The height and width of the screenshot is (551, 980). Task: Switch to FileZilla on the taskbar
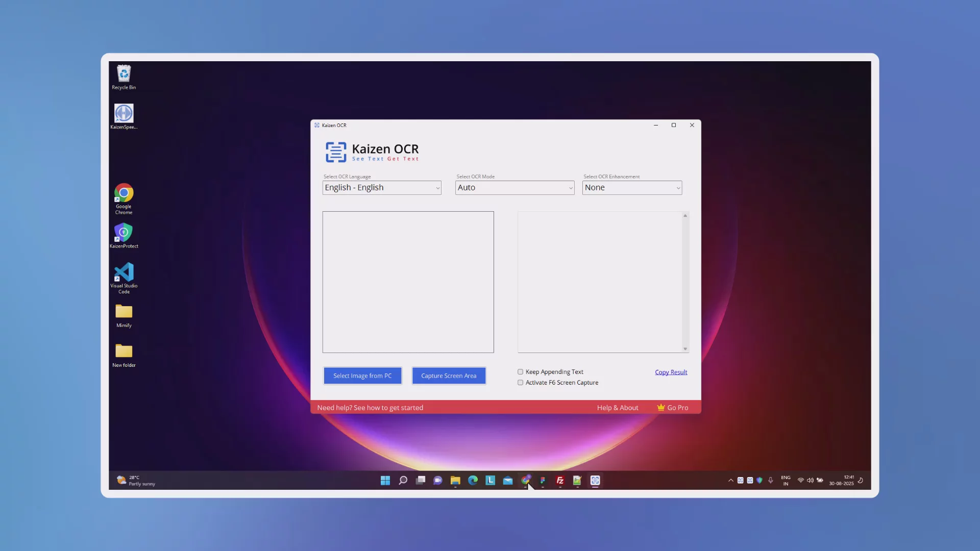tap(560, 481)
